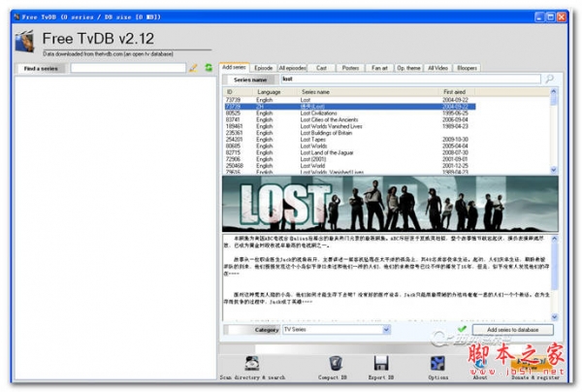This screenshot has width=582, height=392.
Task: Open the Cast tab
Action: tap(321, 68)
